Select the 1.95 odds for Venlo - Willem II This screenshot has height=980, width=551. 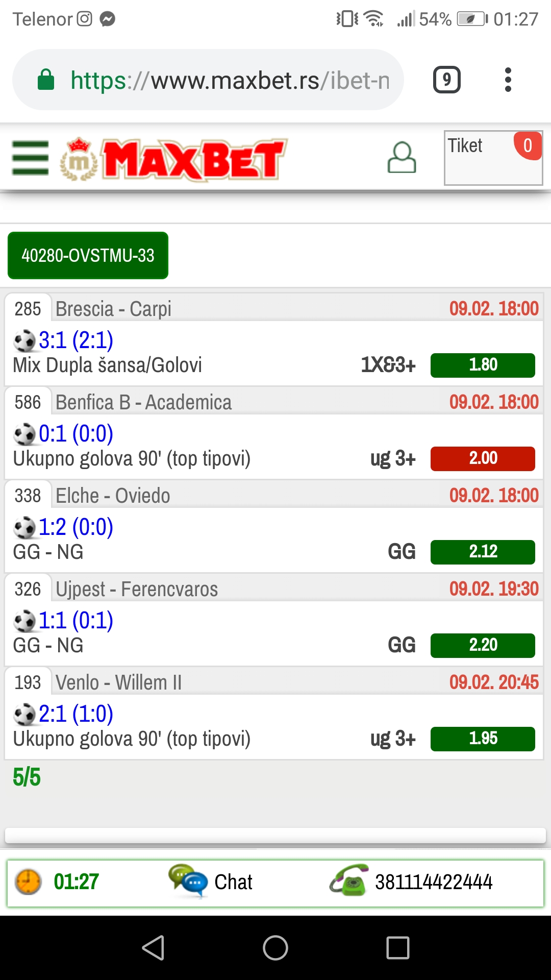tap(483, 739)
